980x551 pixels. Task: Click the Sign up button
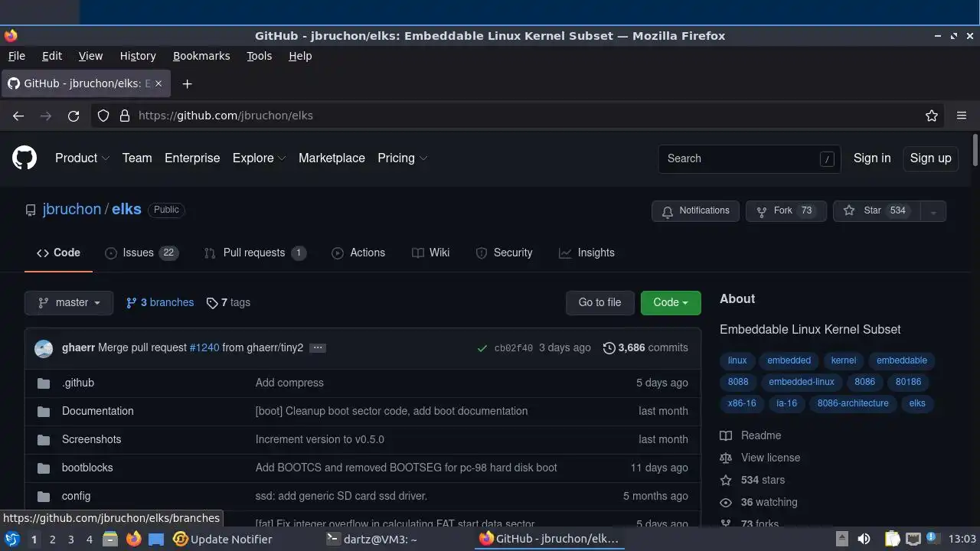[930, 158]
